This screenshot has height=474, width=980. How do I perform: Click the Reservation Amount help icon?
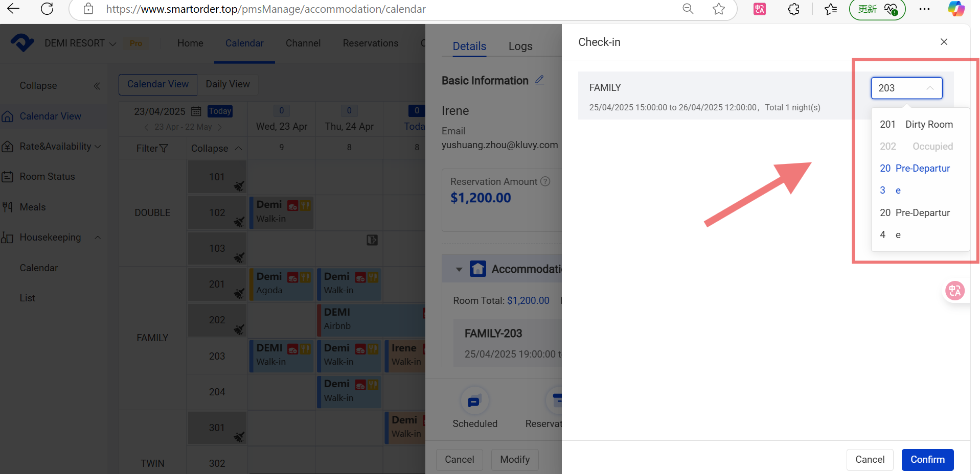click(545, 181)
